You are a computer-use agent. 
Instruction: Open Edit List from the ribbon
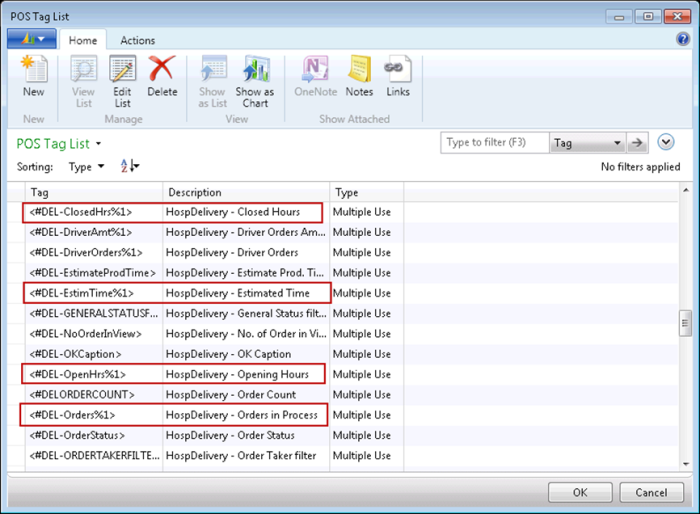tap(122, 76)
